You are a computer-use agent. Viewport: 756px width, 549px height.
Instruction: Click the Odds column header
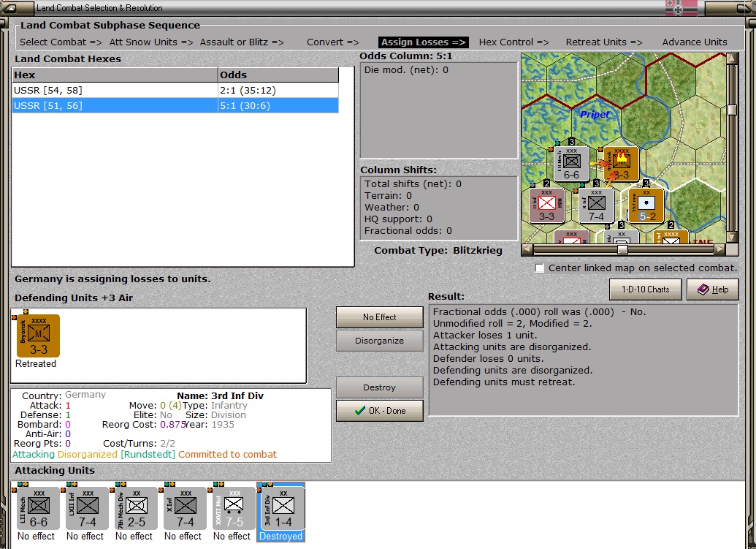pos(278,75)
